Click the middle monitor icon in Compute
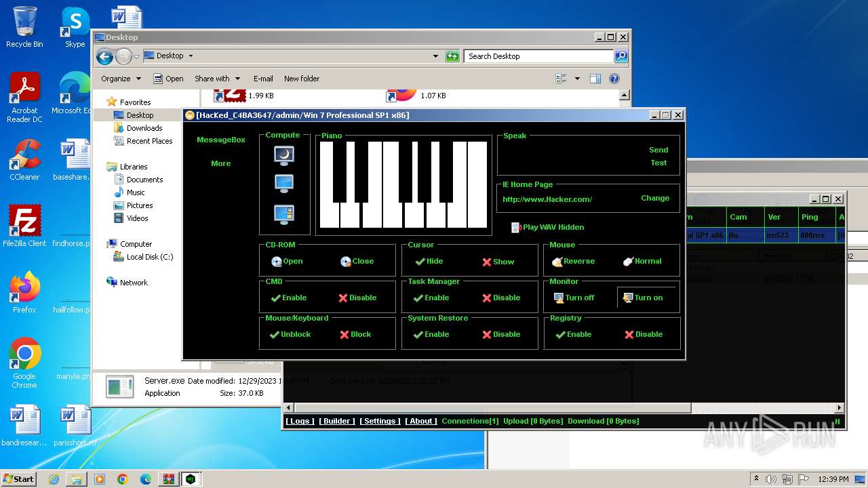This screenshot has width=868, height=488. coord(284,184)
